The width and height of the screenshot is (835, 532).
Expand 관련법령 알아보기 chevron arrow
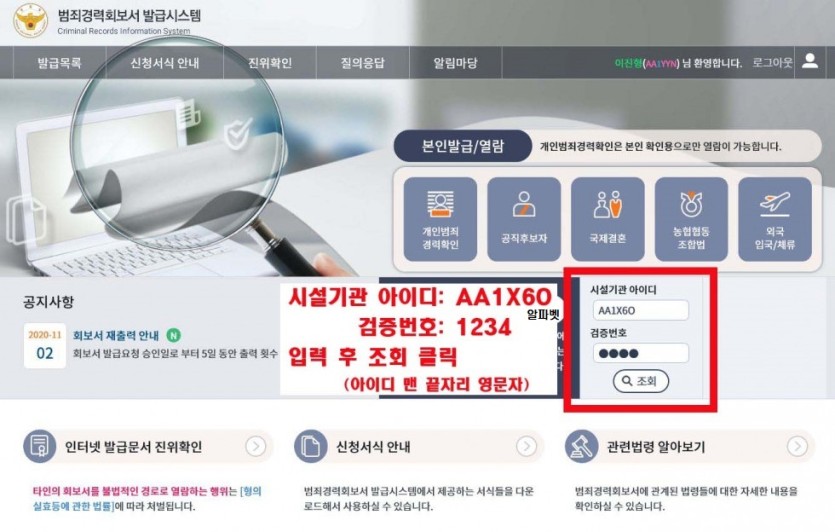[797, 446]
